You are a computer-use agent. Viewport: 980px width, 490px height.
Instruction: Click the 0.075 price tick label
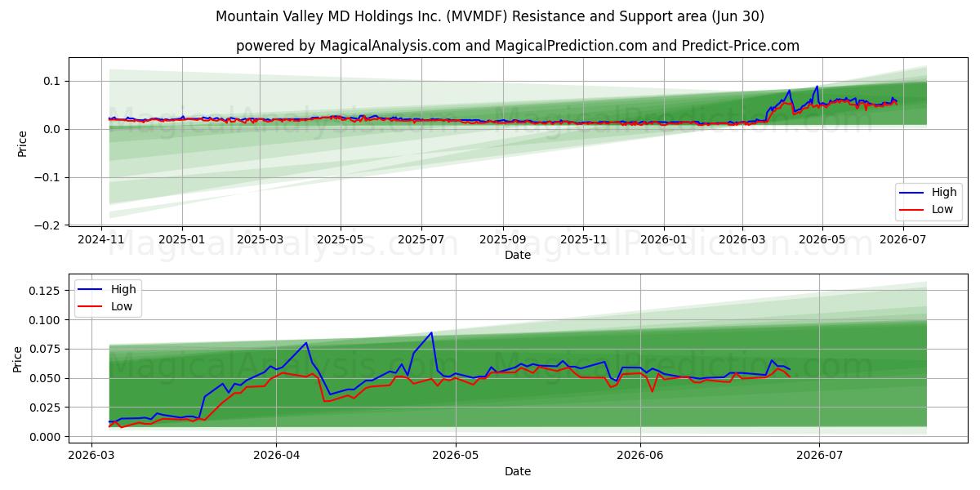tap(46, 349)
